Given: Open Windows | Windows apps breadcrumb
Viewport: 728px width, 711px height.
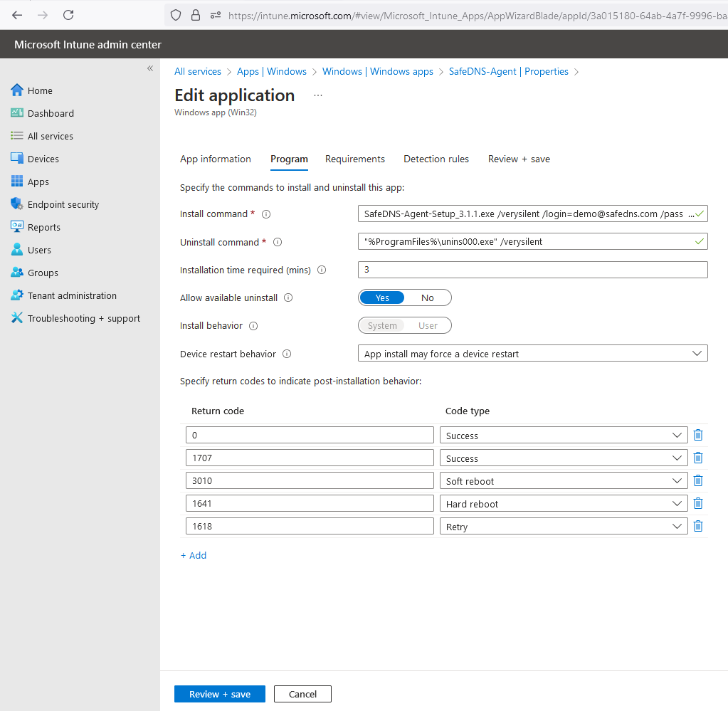Looking at the screenshot, I should coord(377,71).
